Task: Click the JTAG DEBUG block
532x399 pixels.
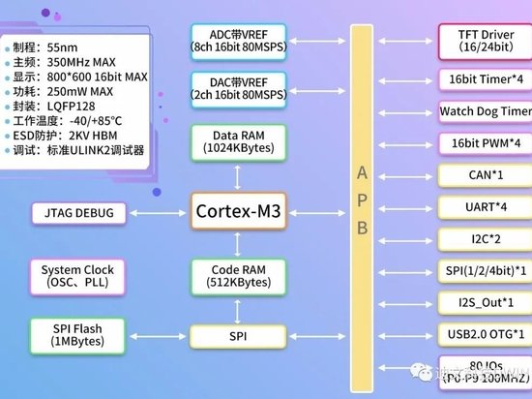Action: click(79, 213)
